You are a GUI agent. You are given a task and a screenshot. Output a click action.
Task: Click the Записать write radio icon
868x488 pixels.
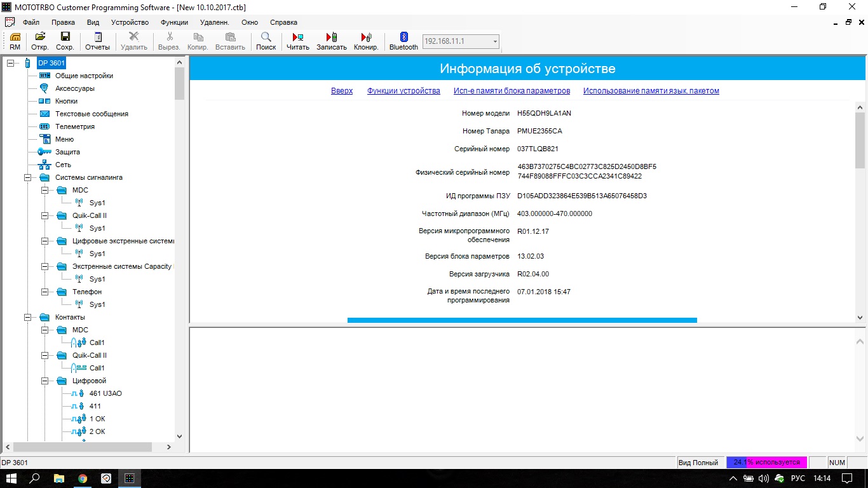332,41
